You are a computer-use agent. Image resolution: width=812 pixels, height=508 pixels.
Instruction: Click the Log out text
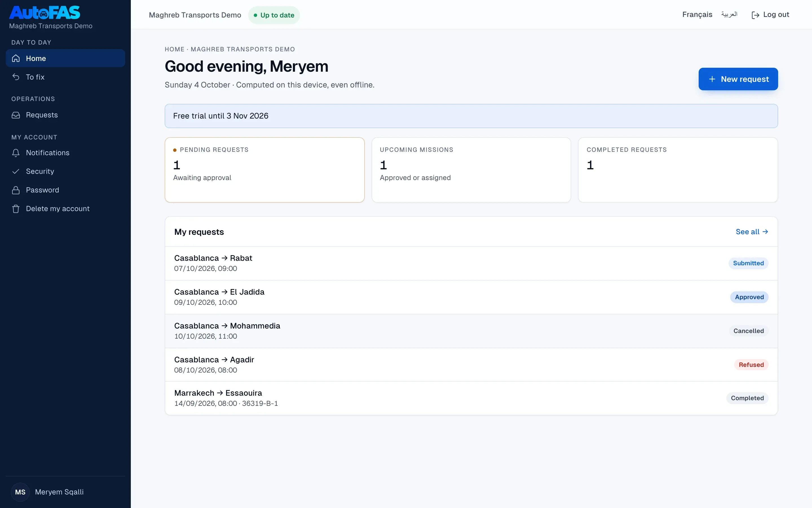[x=776, y=14]
